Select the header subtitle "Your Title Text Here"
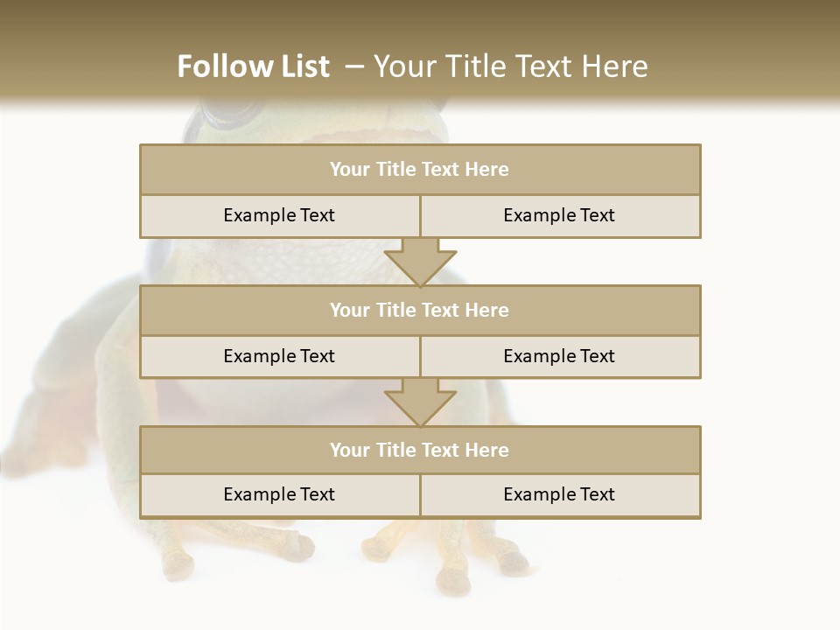Viewport: 840px width, 630px height. (510, 66)
